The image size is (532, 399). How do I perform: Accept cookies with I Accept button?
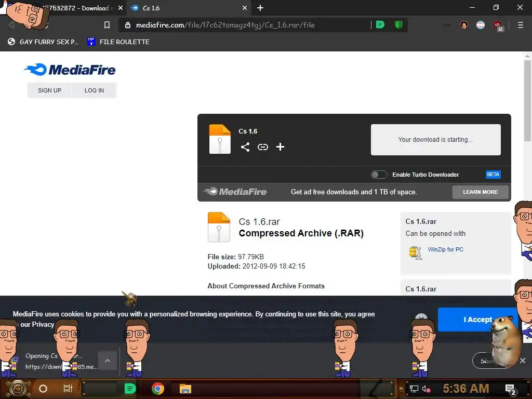point(478,320)
